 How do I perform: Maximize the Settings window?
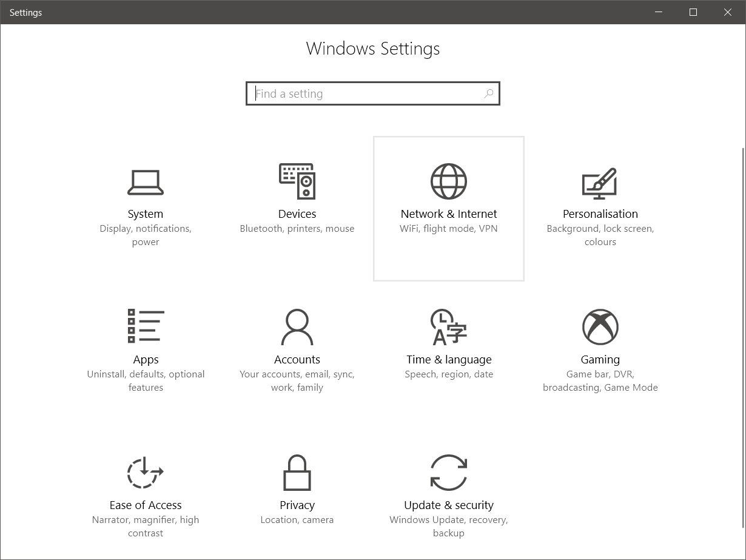[x=693, y=12]
